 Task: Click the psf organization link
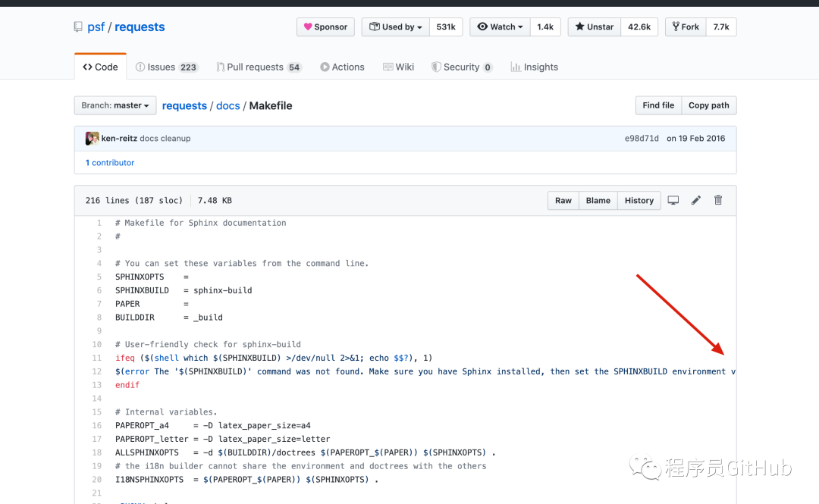[x=96, y=27]
